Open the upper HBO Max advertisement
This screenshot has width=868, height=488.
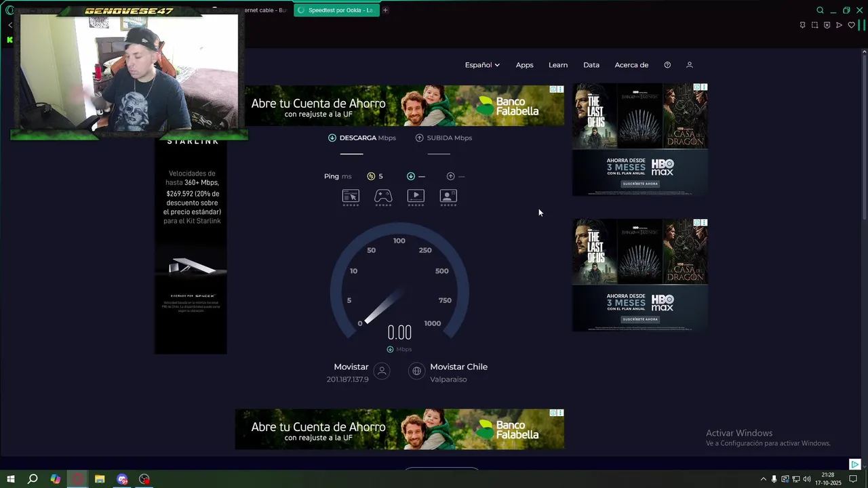(640, 140)
